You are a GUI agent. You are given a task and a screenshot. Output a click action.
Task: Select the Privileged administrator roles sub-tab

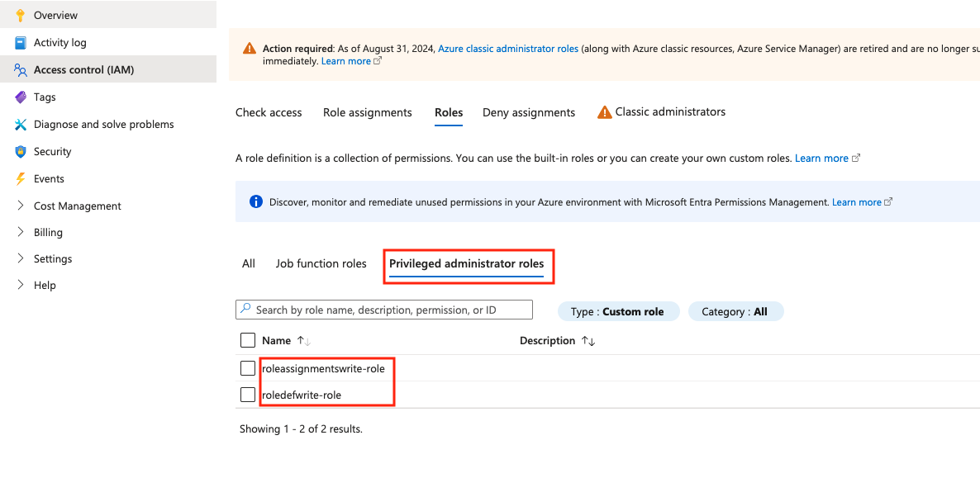[467, 263]
